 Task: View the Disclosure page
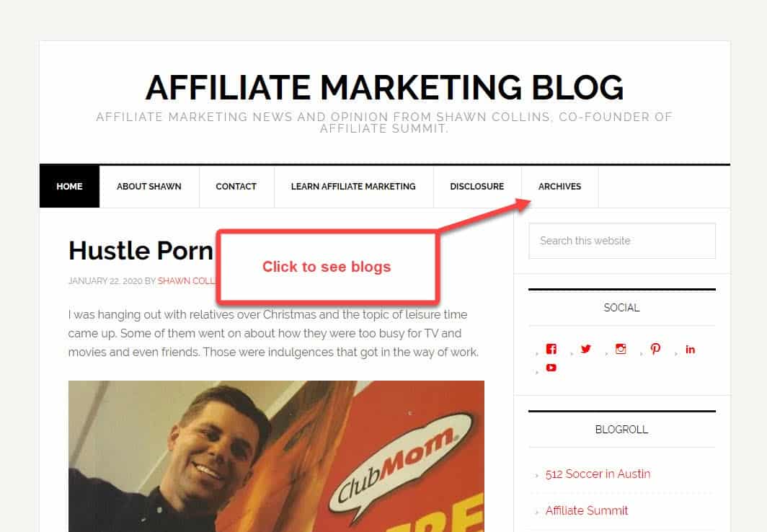477,186
